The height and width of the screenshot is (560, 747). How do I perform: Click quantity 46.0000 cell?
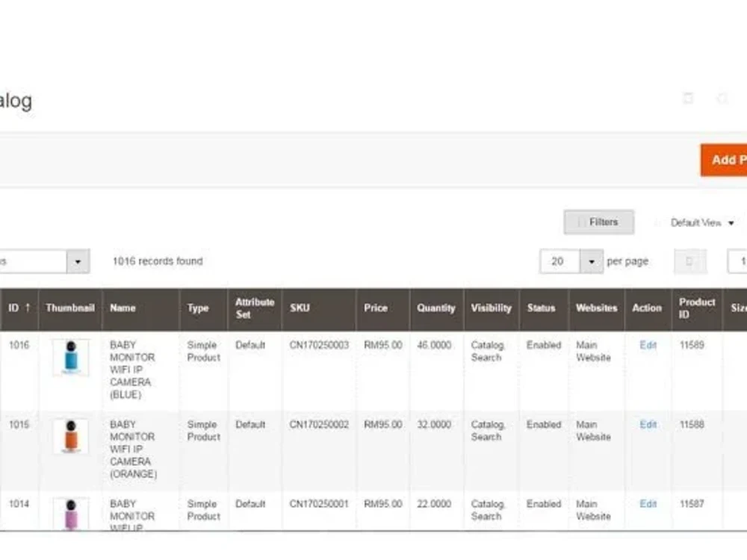pyautogui.click(x=434, y=345)
